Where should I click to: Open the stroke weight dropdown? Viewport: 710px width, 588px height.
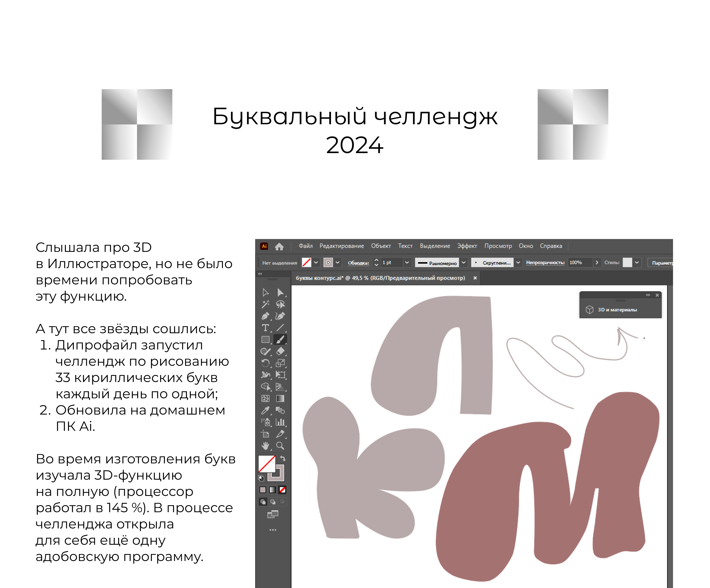[407, 263]
